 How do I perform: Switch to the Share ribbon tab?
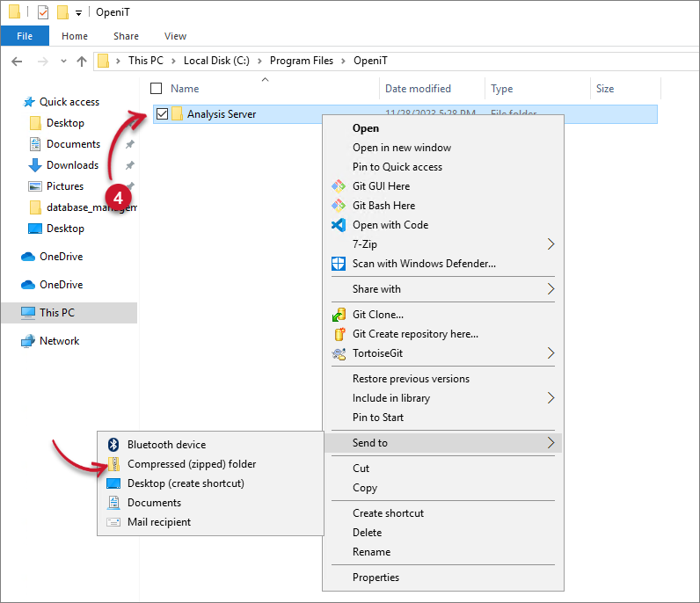tap(126, 36)
